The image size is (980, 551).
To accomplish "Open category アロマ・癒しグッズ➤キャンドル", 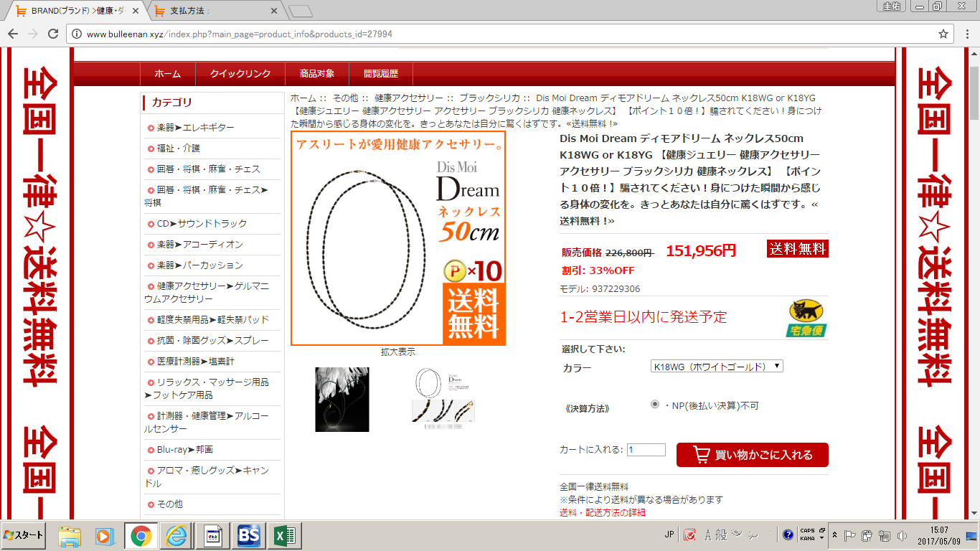I will pyautogui.click(x=207, y=477).
